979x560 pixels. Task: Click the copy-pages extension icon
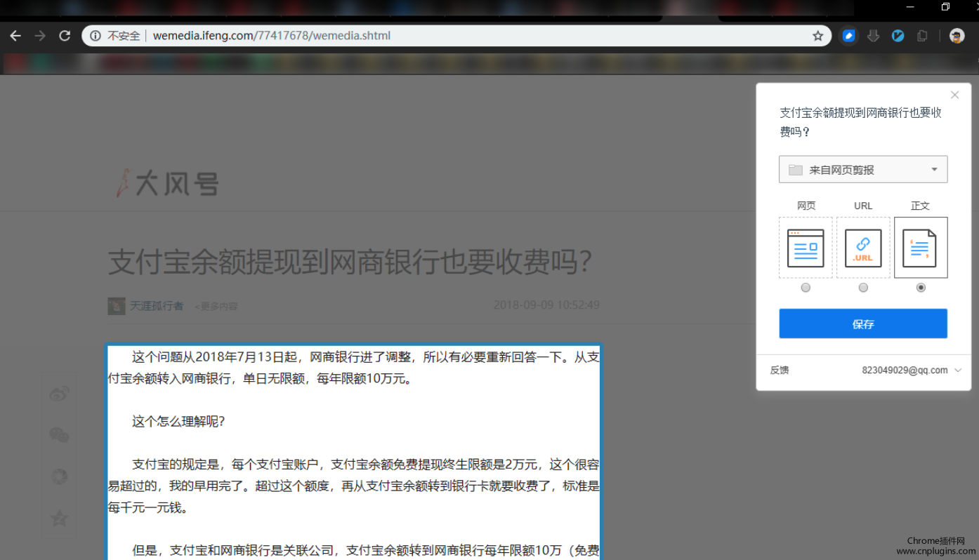(x=922, y=36)
